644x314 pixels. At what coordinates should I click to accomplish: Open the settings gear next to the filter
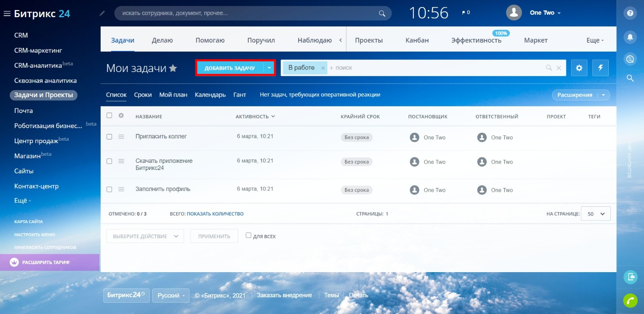click(x=579, y=68)
